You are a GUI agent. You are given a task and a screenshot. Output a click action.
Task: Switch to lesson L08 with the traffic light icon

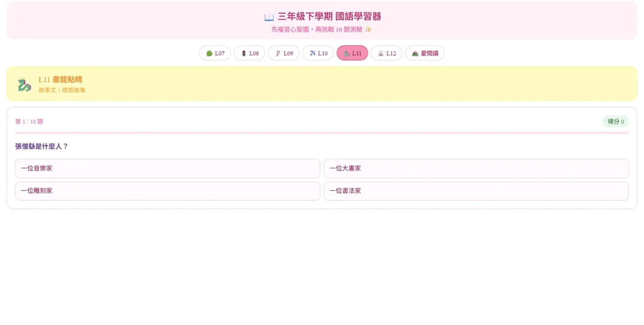pos(249,53)
